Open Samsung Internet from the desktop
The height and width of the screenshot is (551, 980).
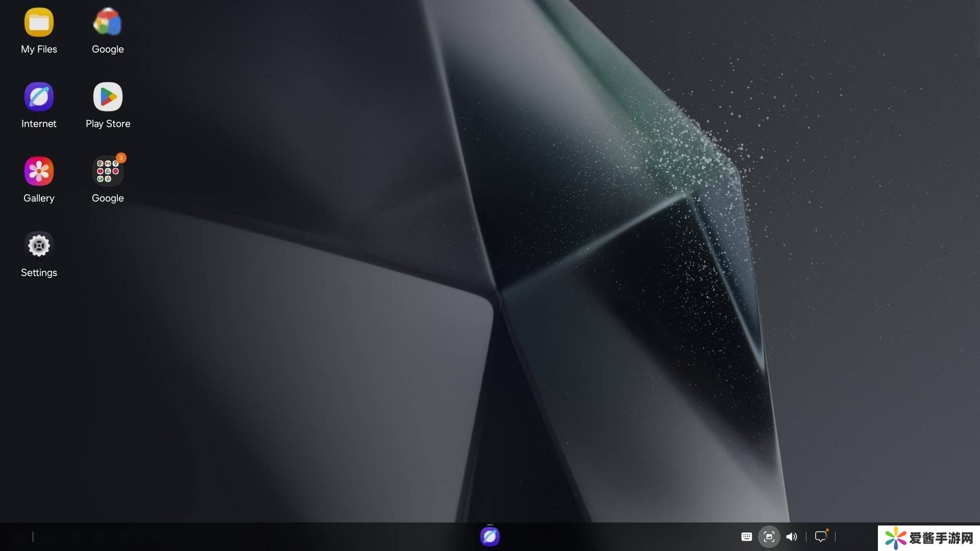[x=39, y=97]
